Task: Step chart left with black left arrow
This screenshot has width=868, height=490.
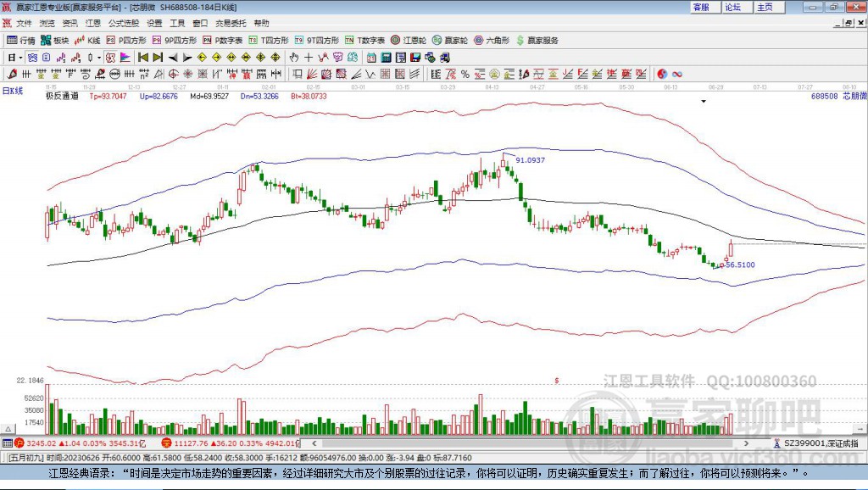Action: click(173, 58)
